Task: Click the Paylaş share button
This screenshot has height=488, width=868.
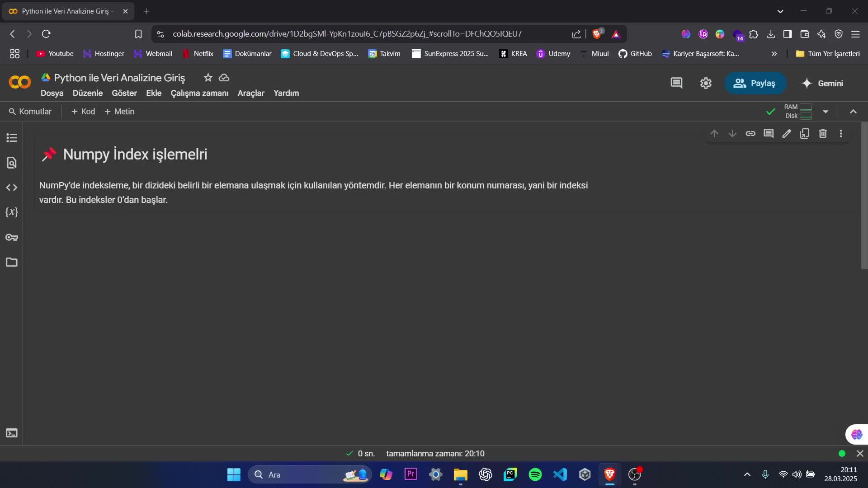Action: pos(755,83)
